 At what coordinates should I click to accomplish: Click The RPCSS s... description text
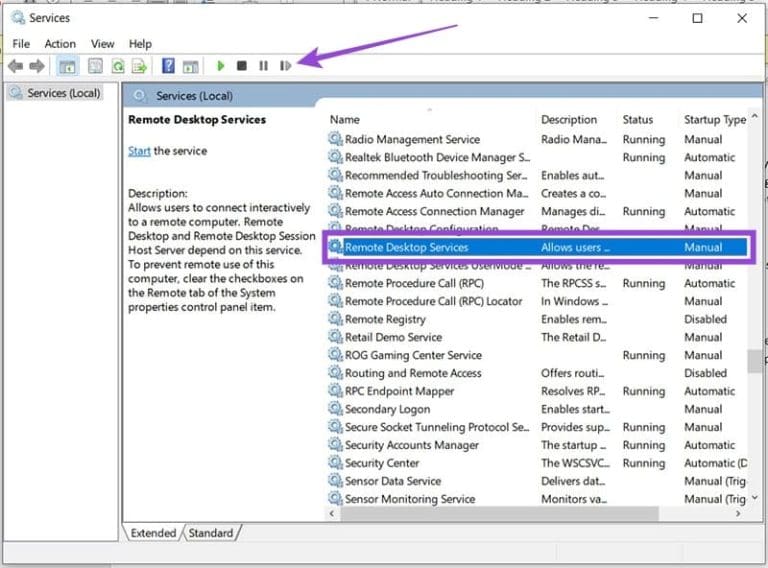573,284
